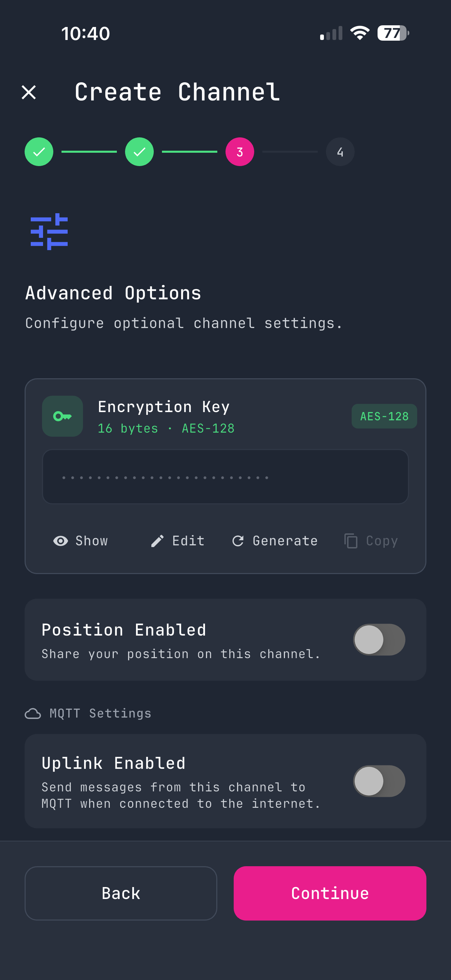Select the Show eye icon to reveal key

[60, 541]
